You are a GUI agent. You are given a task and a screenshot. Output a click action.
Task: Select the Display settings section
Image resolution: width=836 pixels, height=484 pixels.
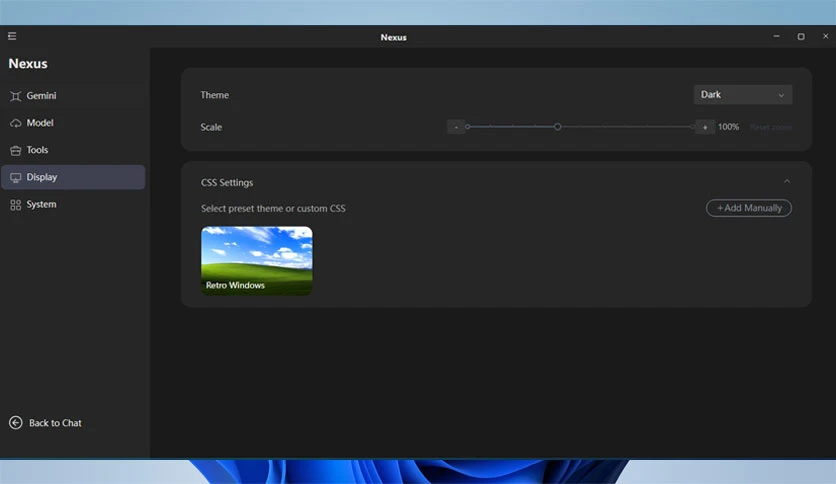pos(73,177)
